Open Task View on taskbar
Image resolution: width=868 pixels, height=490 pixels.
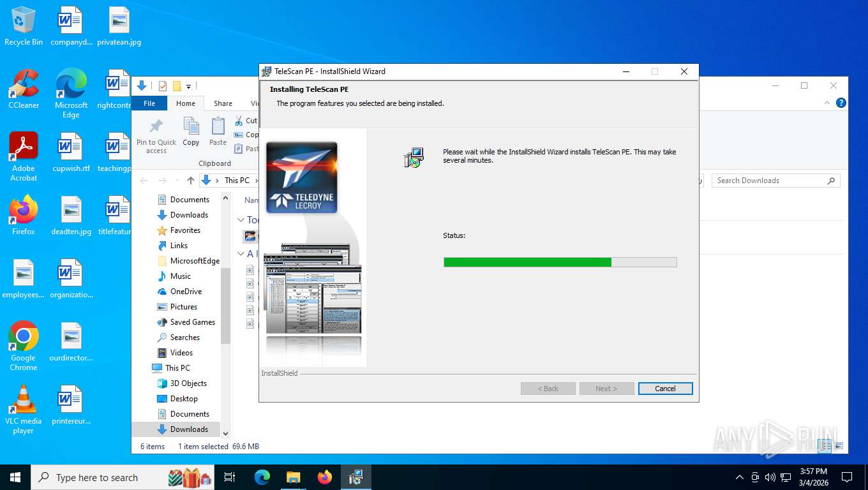(x=230, y=477)
